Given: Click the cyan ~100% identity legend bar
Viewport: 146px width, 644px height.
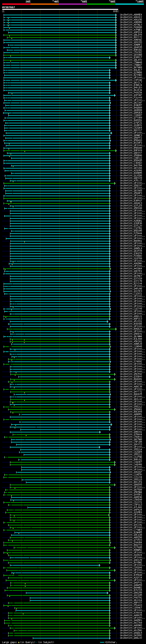Looking at the screenshot, I should point(130,4).
